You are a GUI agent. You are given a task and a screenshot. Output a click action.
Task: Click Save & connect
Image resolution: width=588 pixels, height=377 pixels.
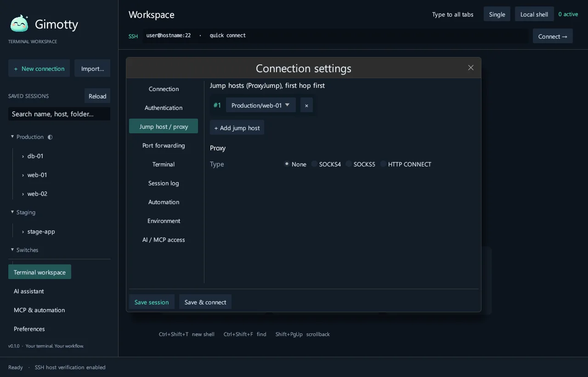[x=205, y=302]
